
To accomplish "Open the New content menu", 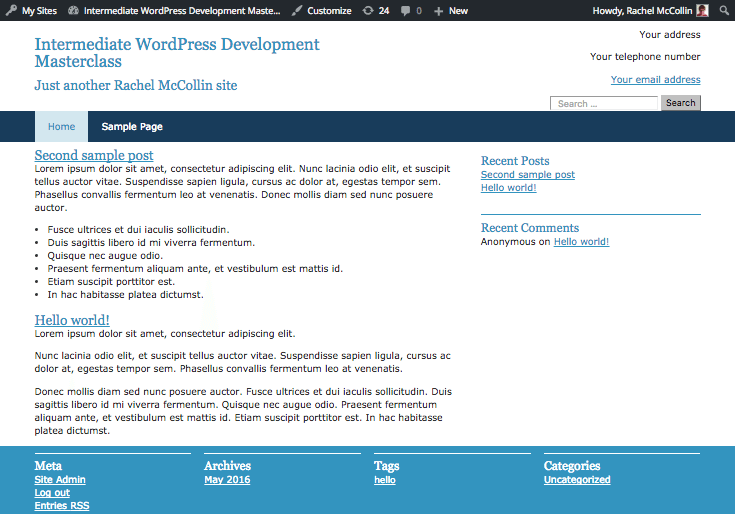I will pyautogui.click(x=451, y=10).
